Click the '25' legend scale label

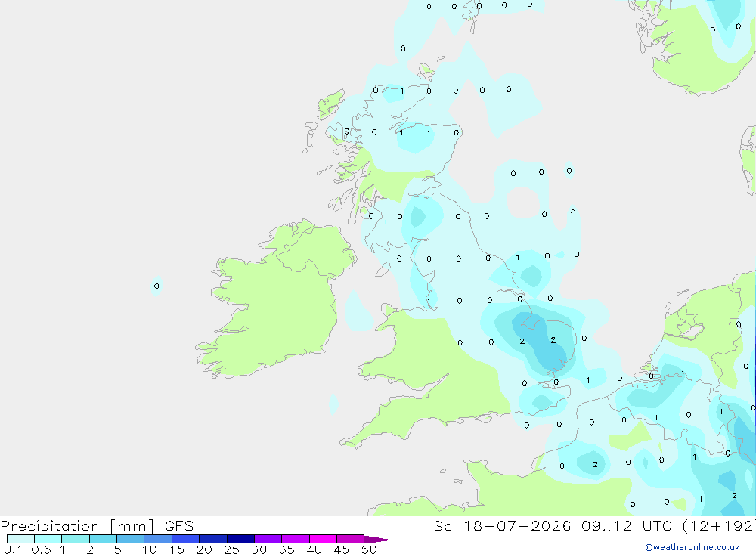click(x=232, y=549)
